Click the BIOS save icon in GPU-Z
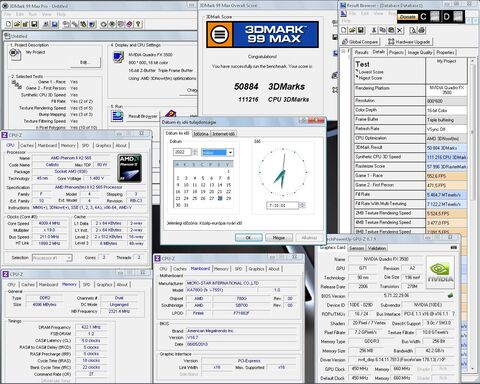Image resolution: width=480 pixels, height=384 pixels. pyautogui.click(x=450, y=295)
